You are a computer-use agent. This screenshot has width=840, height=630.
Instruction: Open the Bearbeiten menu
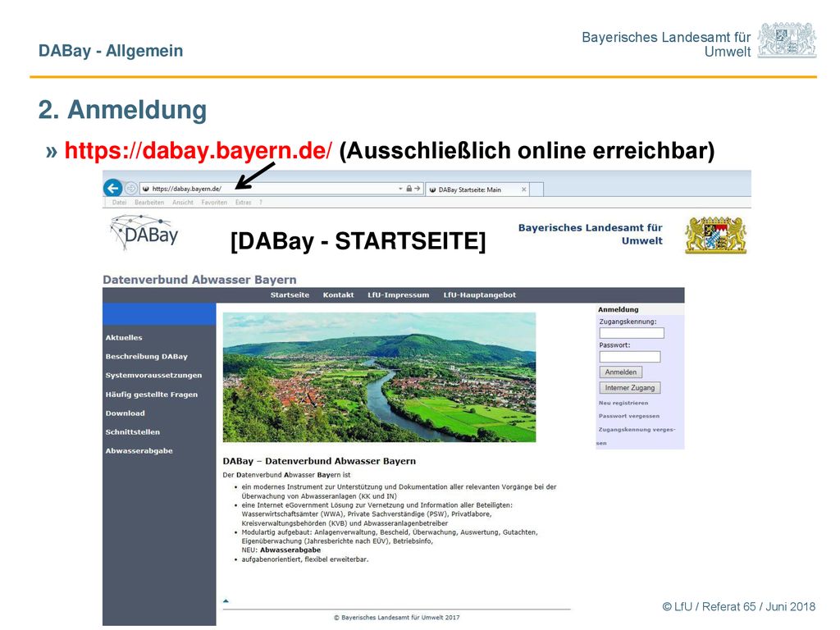pyautogui.click(x=149, y=203)
